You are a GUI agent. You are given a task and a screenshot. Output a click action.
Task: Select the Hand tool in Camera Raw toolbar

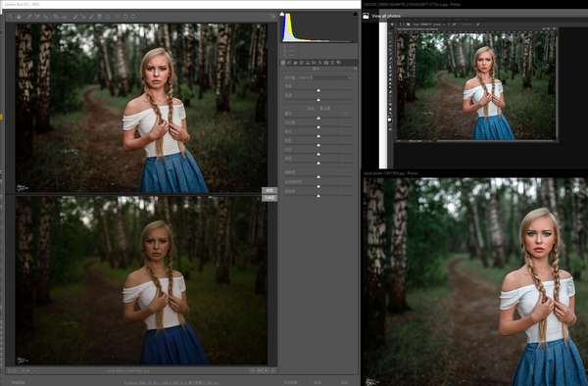(19, 17)
